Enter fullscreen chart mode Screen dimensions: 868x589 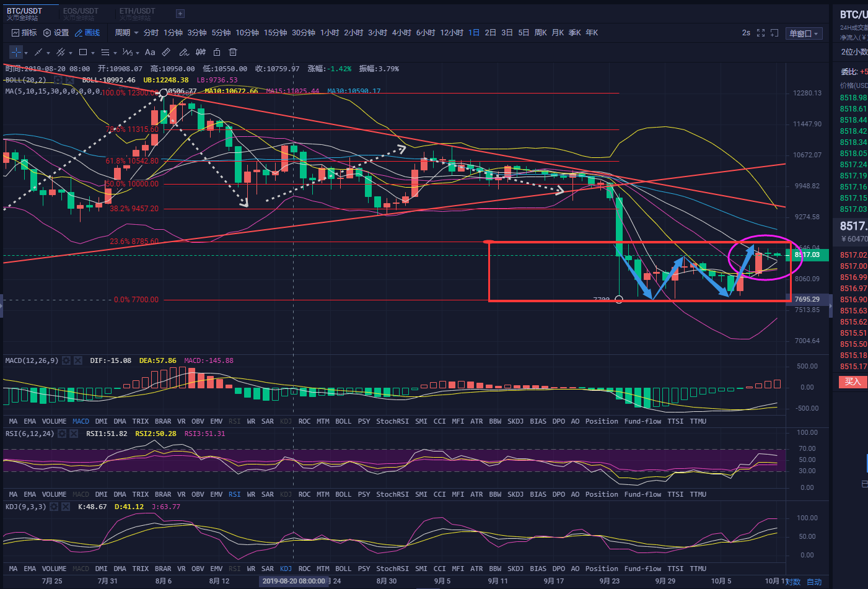[x=761, y=33]
